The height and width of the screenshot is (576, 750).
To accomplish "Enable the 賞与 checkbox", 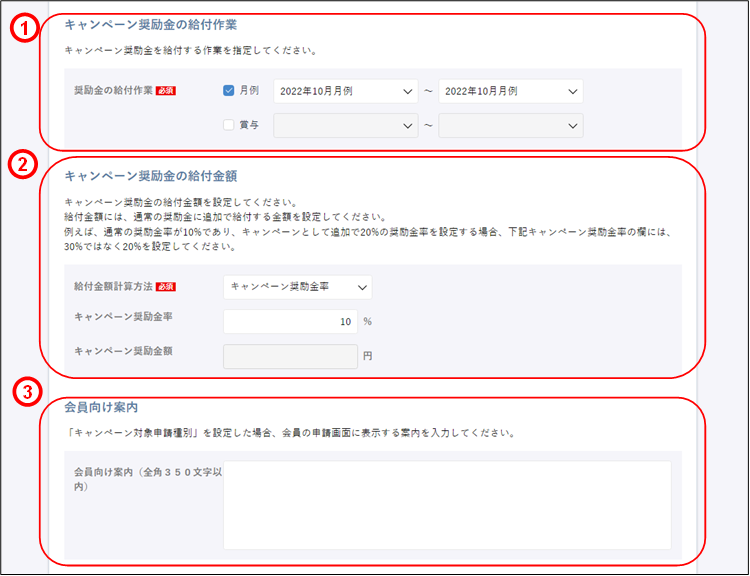I will coord(229,125).
